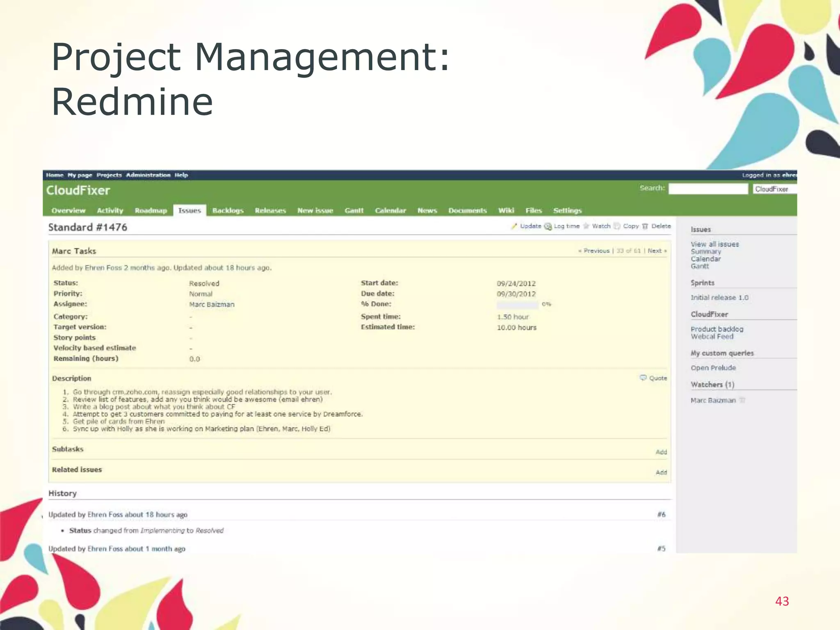Click the 1.50 hour spent time link

513,317
